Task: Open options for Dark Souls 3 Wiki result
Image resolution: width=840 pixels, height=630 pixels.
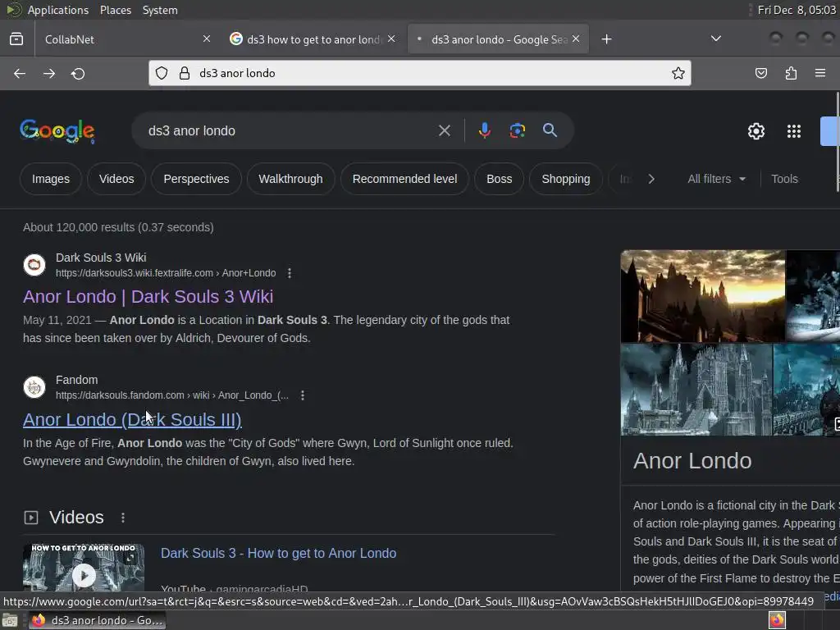Action: click(x=290, y=273)
